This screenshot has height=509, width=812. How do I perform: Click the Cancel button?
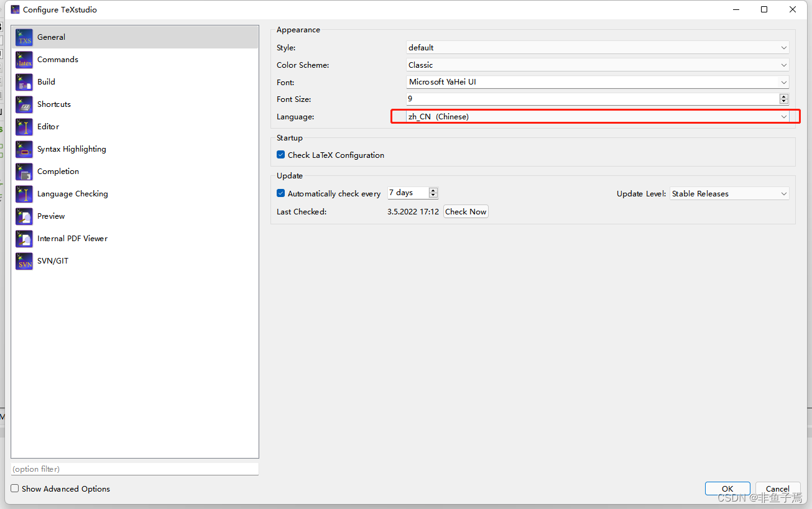pos(778,488)
